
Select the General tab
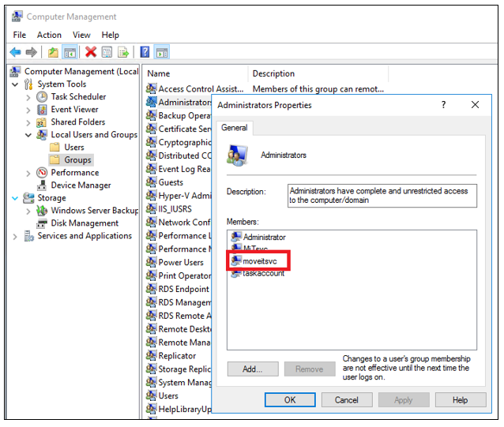(x=235, y=128)
